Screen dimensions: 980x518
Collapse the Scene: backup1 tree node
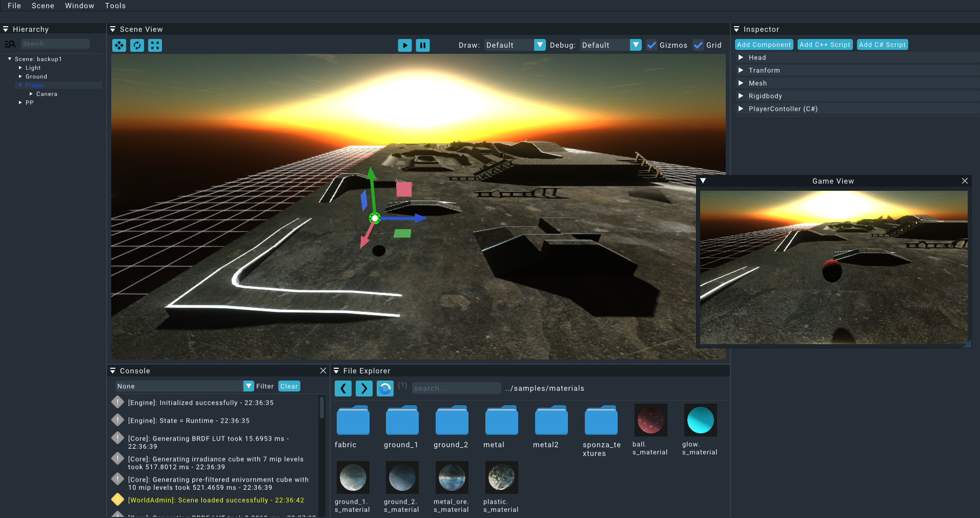(10, 59)
